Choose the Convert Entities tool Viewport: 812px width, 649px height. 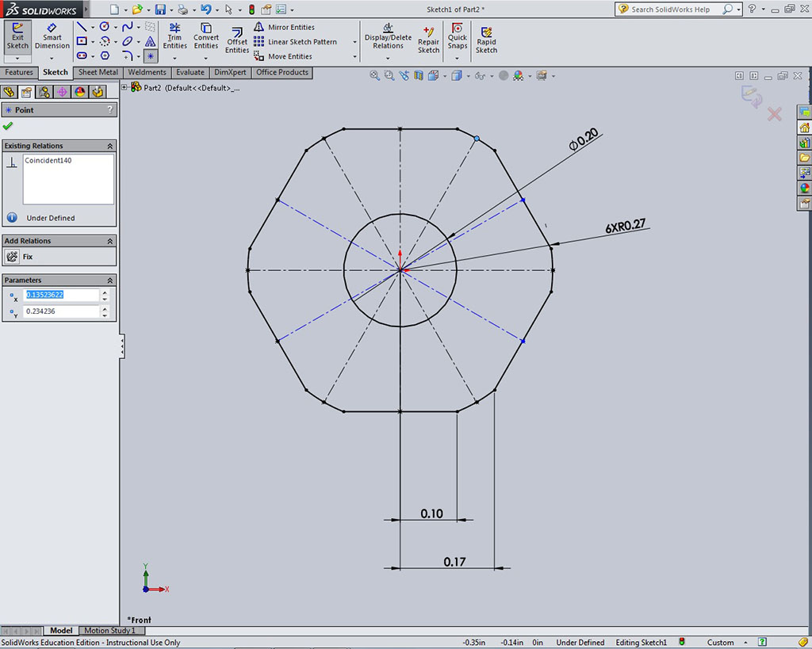pos(206,36)
